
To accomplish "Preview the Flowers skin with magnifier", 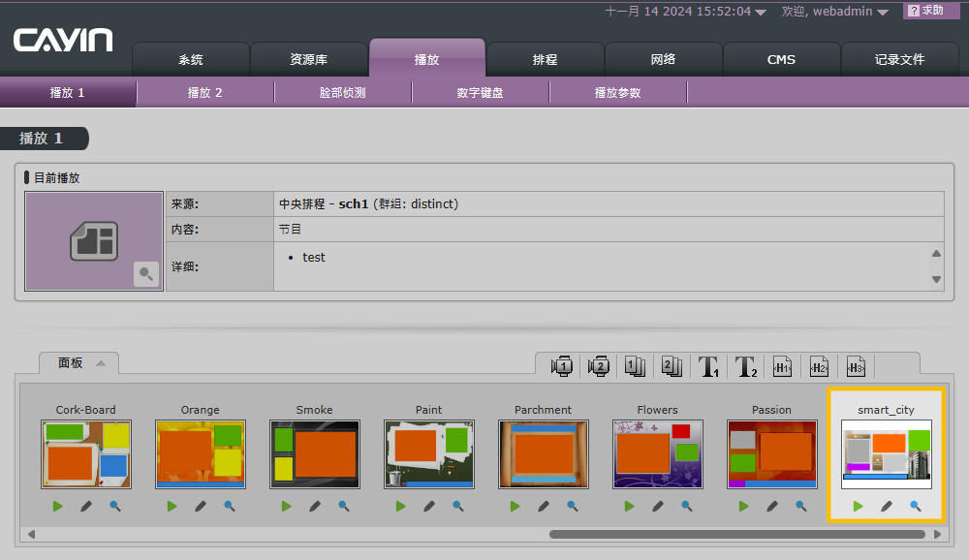I will [x=687, y=506].
